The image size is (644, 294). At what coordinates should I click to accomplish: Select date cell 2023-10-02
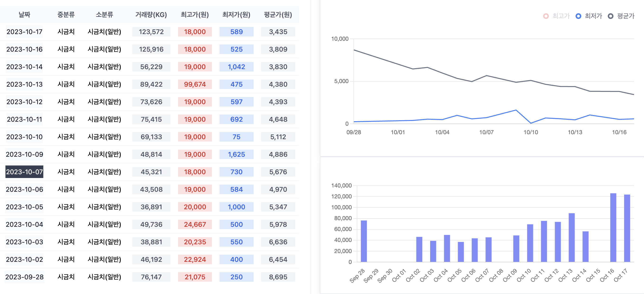pos(24,259)
